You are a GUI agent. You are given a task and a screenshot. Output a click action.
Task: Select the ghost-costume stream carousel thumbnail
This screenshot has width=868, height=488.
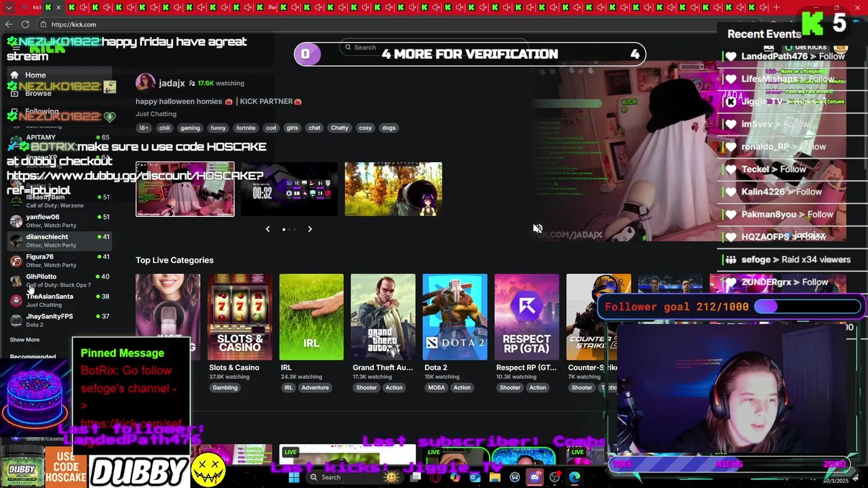(185, 189)
